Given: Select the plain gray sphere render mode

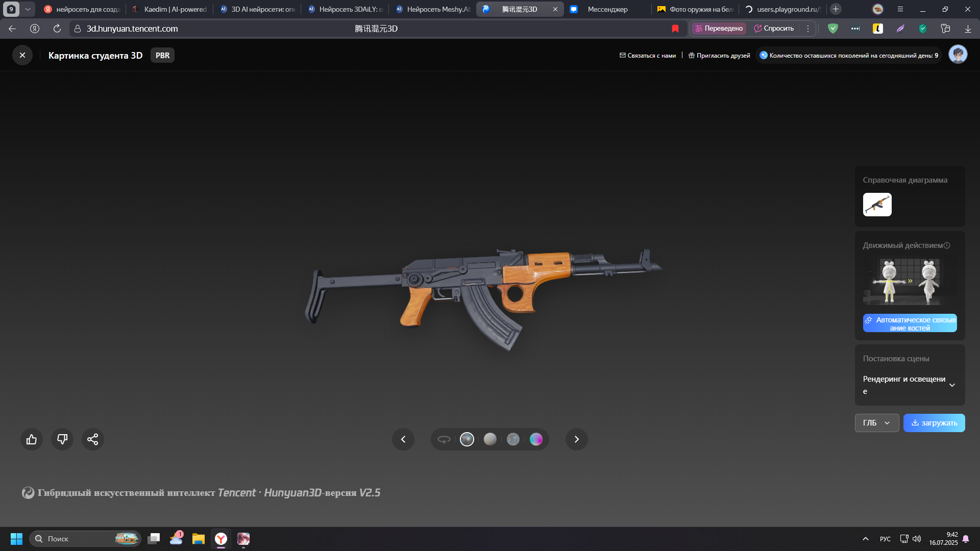Looking at the screenshot, I should (x=490, y=439).
